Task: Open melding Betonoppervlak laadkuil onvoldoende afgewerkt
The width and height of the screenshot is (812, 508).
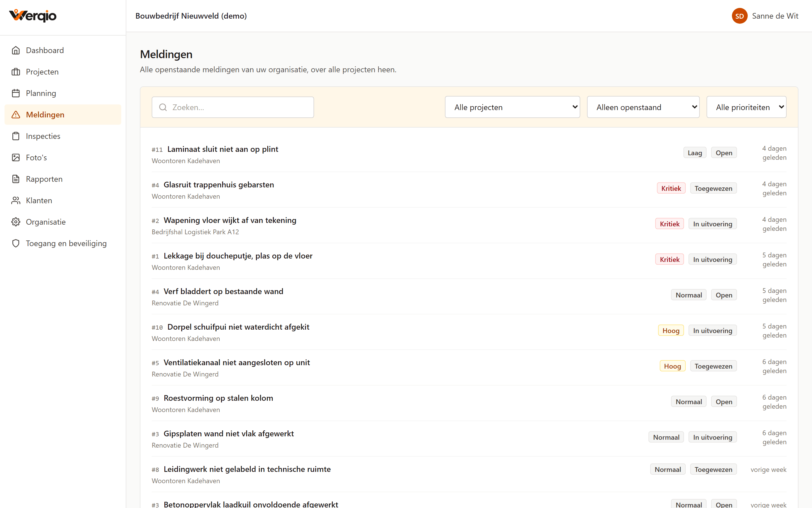Action: 251,504
